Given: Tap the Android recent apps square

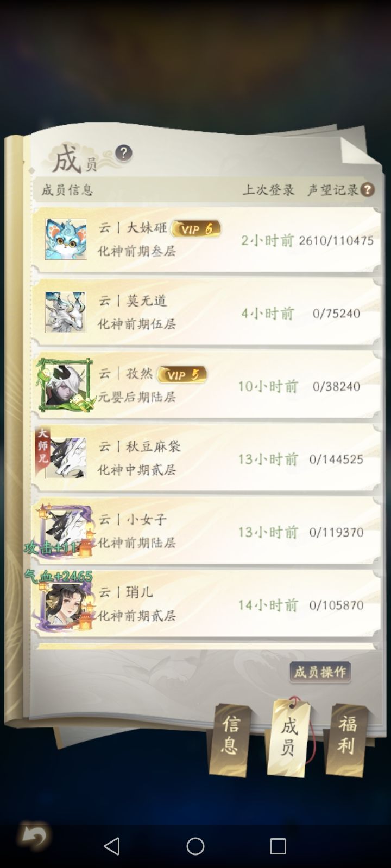Looking at the screenshot, I should (278, 846).
